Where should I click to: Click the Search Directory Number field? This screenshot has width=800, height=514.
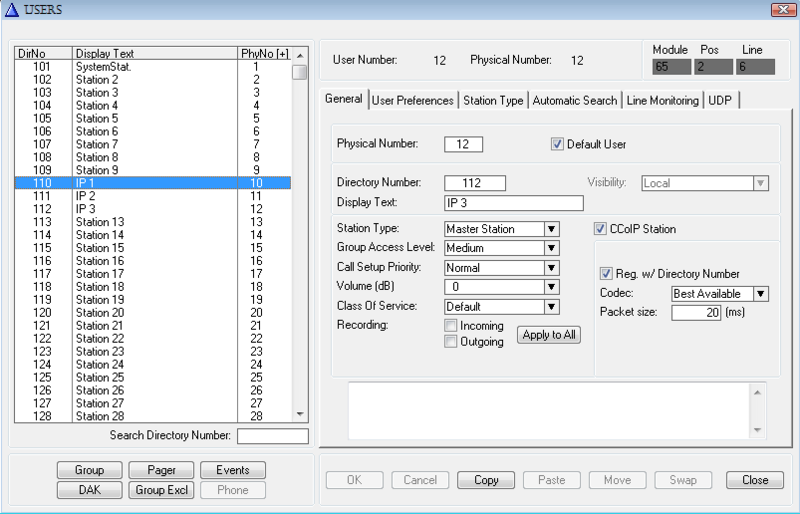coord(273,436)
